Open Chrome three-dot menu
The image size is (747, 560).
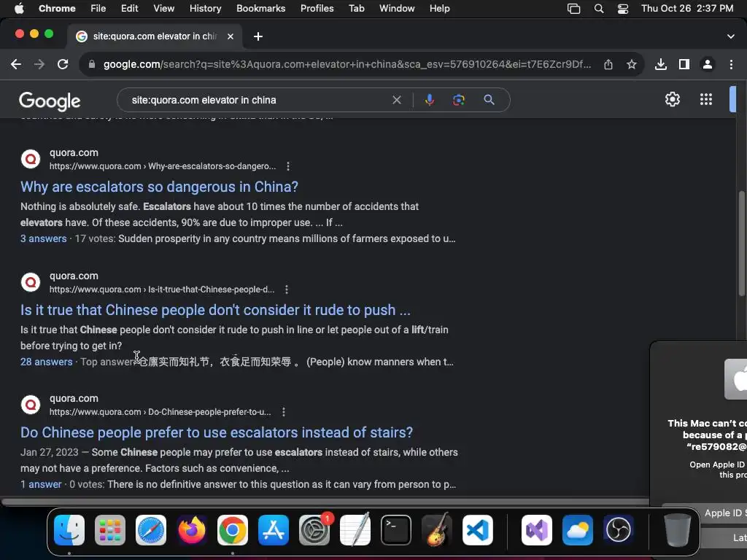[731, 64]
